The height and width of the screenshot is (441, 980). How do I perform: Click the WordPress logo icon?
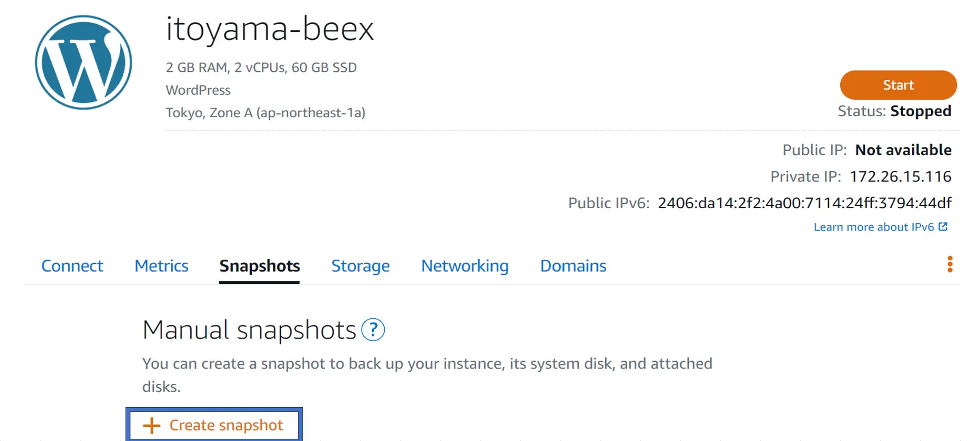point(83,62)
